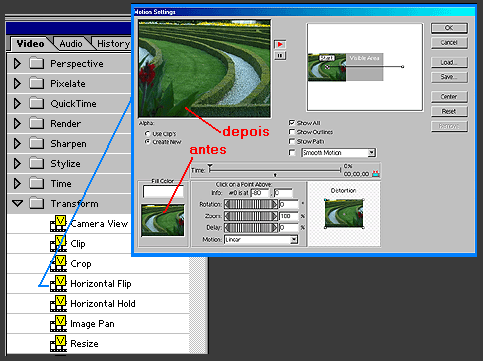Image resolution: width=483 pixels, height=361 pixels.
Task: Open the Smooth Motion dropdown
Action: (x=371, y=153)
